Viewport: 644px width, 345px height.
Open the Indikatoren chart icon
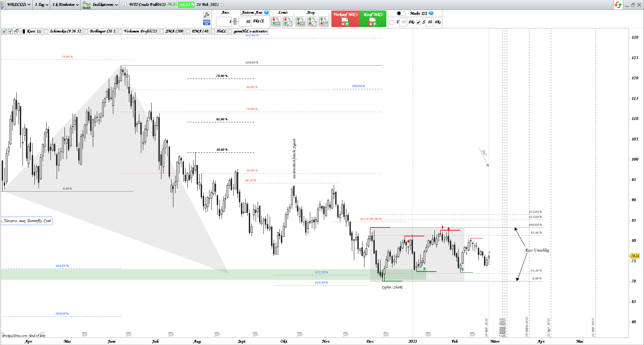point(87,5)
